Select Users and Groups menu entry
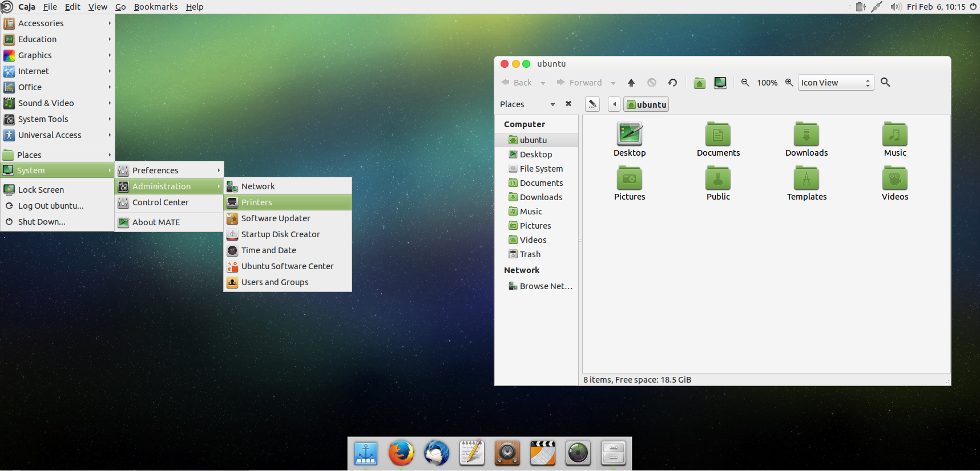980x471 pixels. 288,282
